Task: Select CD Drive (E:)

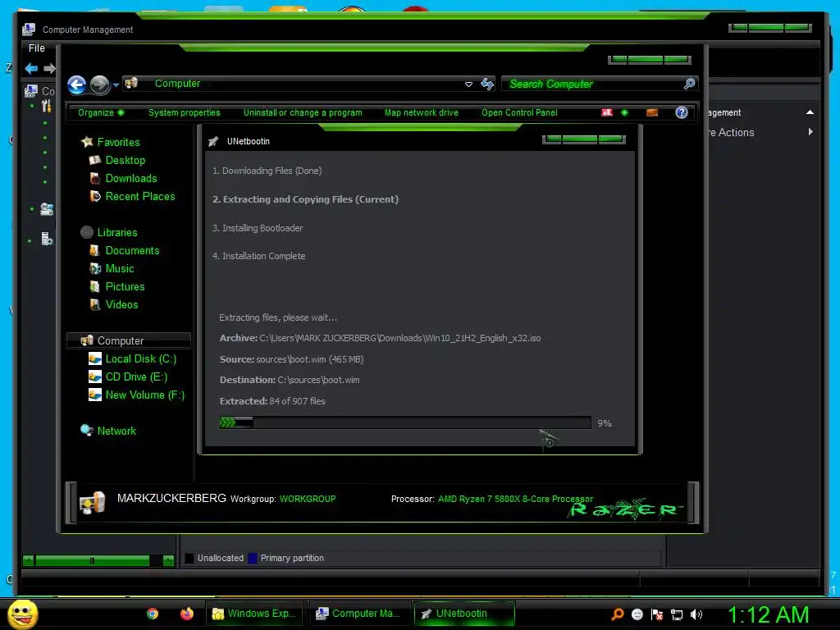Action: [137, 377]
